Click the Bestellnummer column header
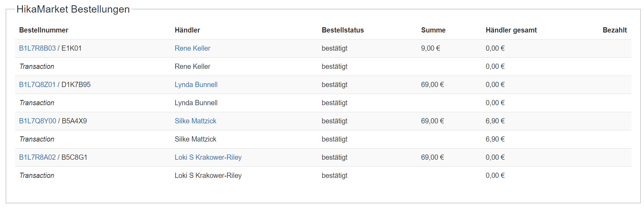This screenshot has width=644, height=209. (x=44, y=30)
